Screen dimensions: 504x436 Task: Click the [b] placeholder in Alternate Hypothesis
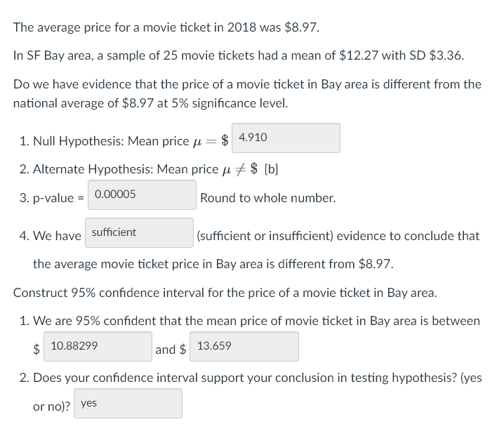(271, 169)
